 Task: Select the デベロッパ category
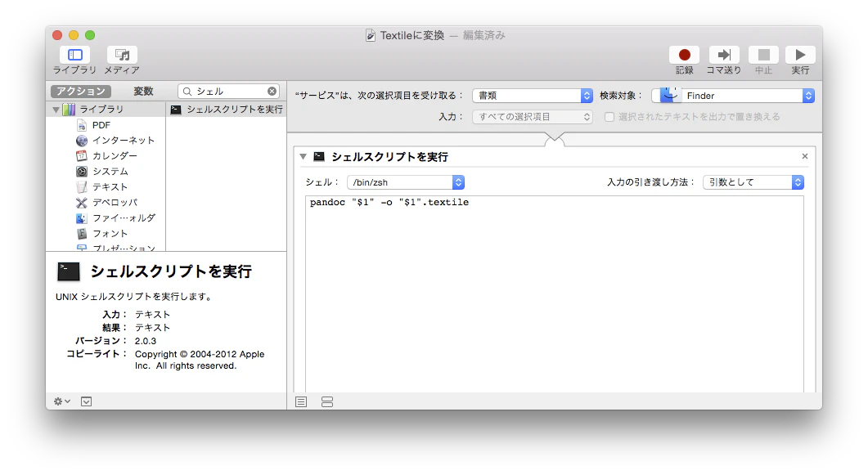[115, 203]
